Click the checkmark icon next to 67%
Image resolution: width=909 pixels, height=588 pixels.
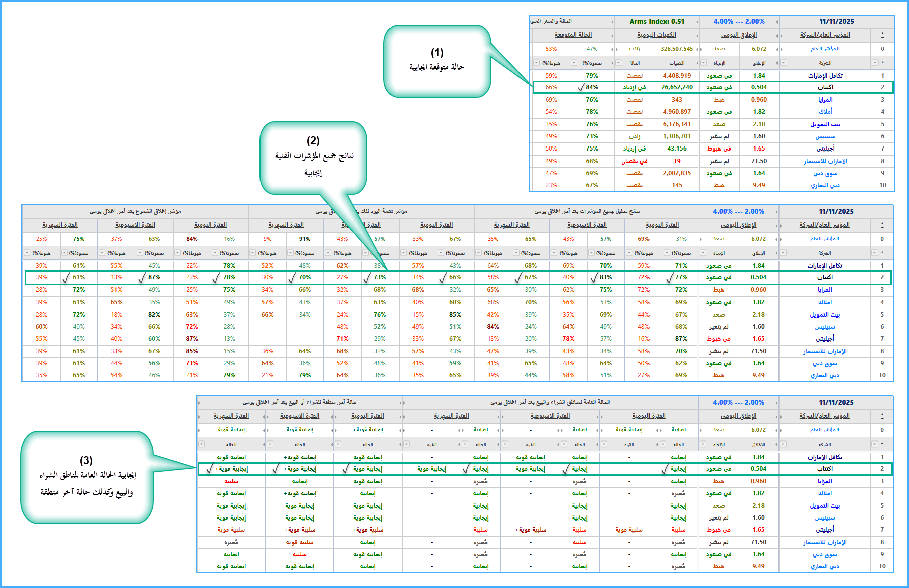point(518,278)
